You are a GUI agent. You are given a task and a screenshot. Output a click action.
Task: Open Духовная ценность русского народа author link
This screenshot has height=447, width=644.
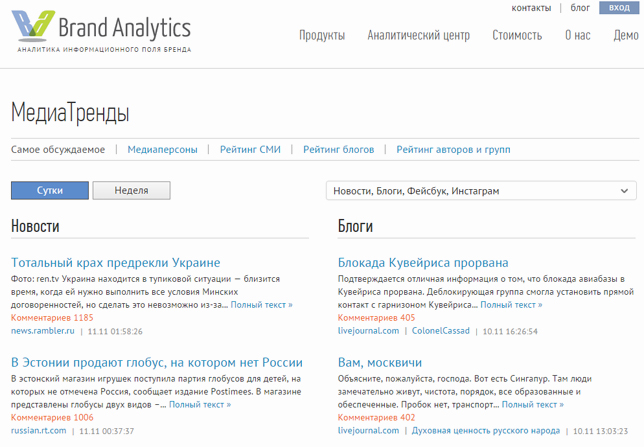(x=486, y=431)
